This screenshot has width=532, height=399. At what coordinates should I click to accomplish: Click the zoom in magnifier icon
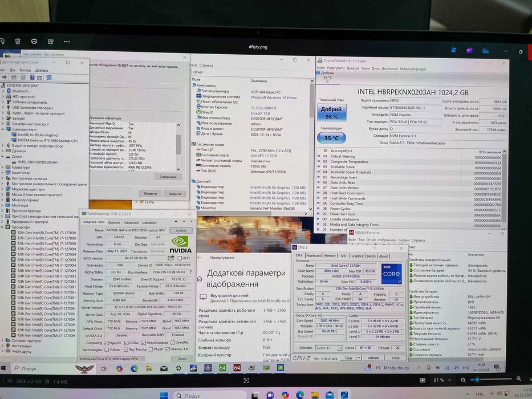pos(518,378)
